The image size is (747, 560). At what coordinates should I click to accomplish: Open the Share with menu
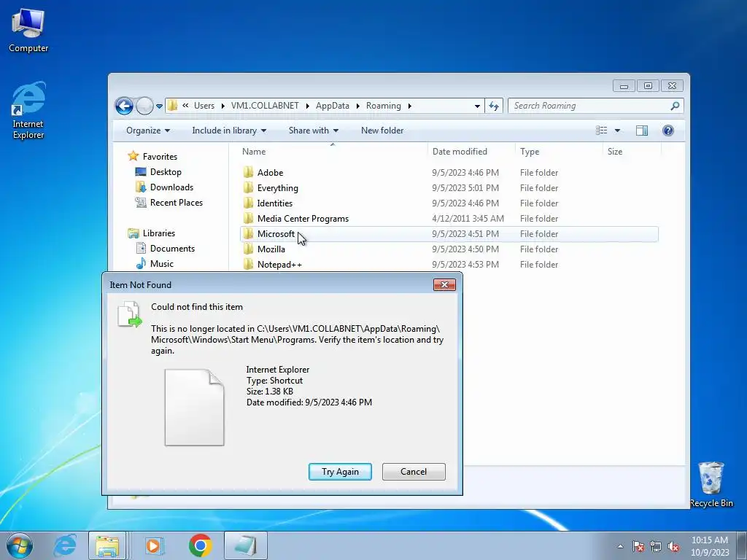tap(314, 131)
